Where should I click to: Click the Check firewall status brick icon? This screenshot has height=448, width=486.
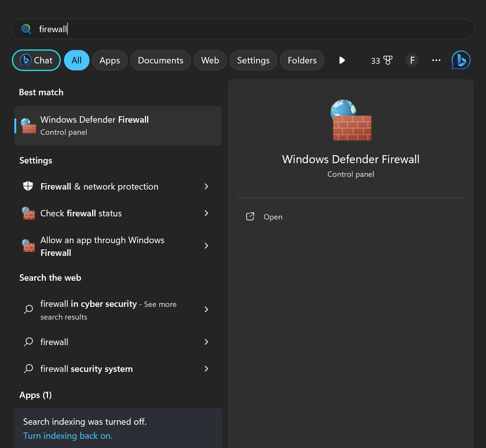pos(28,213)
